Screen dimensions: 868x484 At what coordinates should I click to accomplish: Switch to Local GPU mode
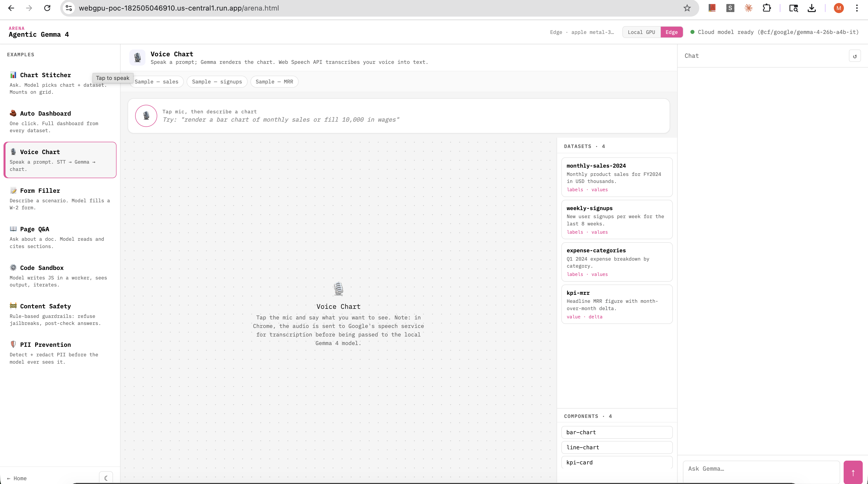(x=641, y=32)
